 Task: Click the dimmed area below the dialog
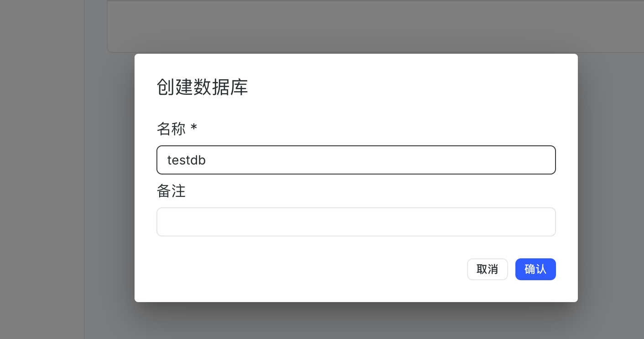tap(356, 321)
